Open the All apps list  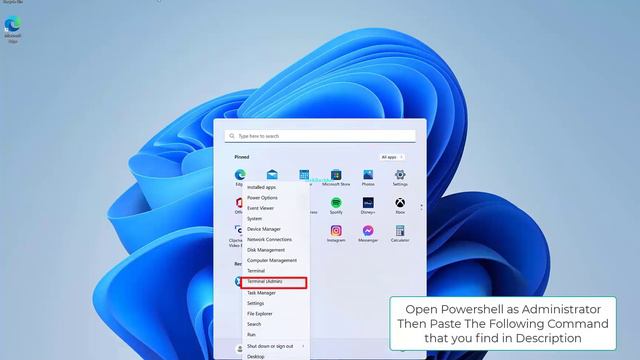(x=392, y=157)
